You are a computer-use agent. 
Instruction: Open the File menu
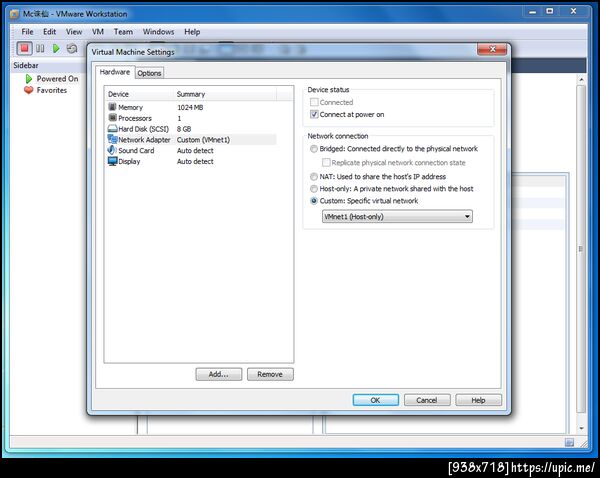[x=27, y=32]
